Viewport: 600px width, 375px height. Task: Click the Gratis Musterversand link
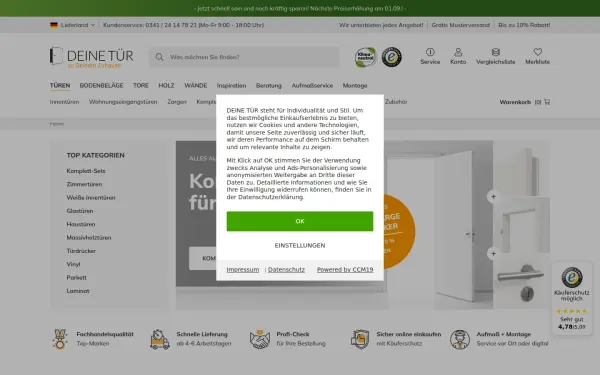pyautogui.click(x=461, y=25)
